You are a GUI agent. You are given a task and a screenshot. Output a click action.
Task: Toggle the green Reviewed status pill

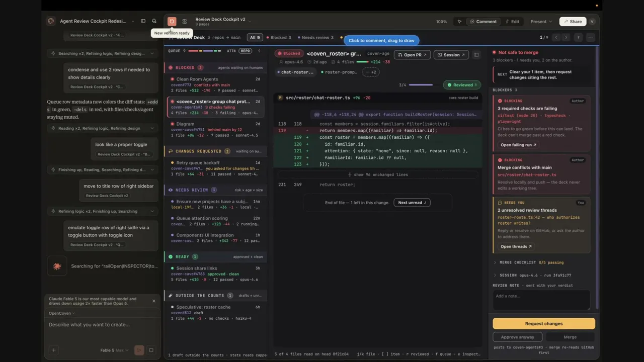[461, 85]
